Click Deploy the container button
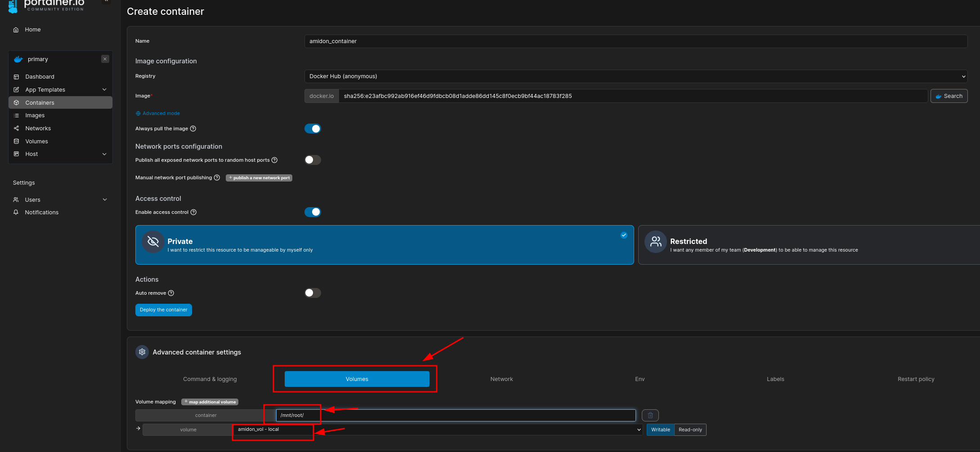Viewport: 980px width, 452px height. [164, 310]
